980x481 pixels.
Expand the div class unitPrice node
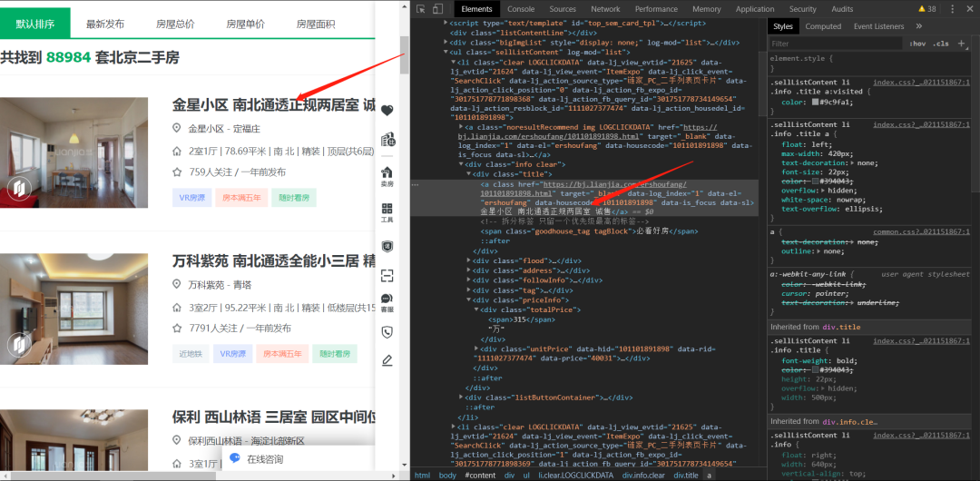pyautogui.click(x=477, y=348)
